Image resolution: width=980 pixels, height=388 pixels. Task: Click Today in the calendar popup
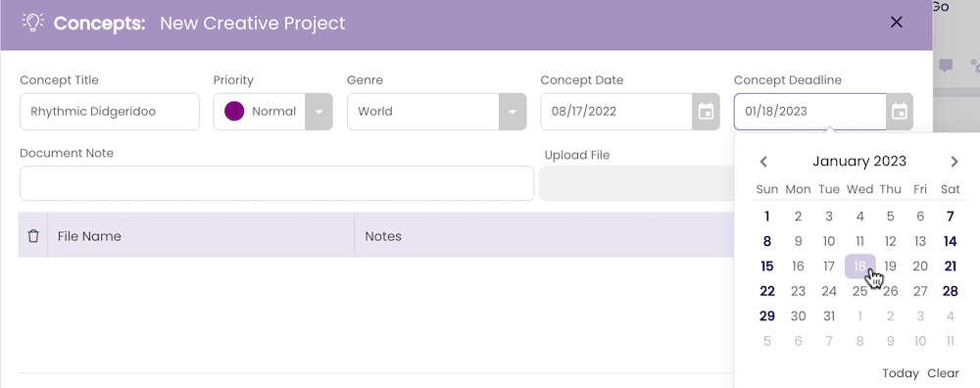click(900, 373)
